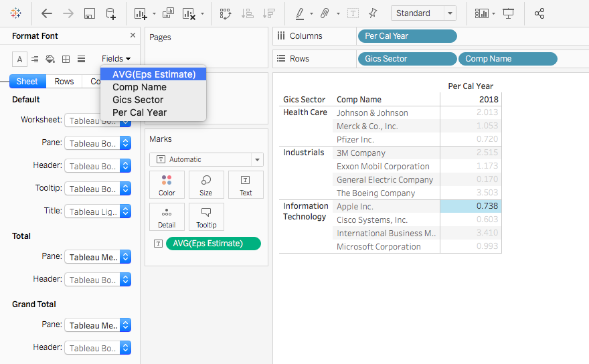Add a new data source
The height and width of the screenshot is (364, 589).
point(110,13)
